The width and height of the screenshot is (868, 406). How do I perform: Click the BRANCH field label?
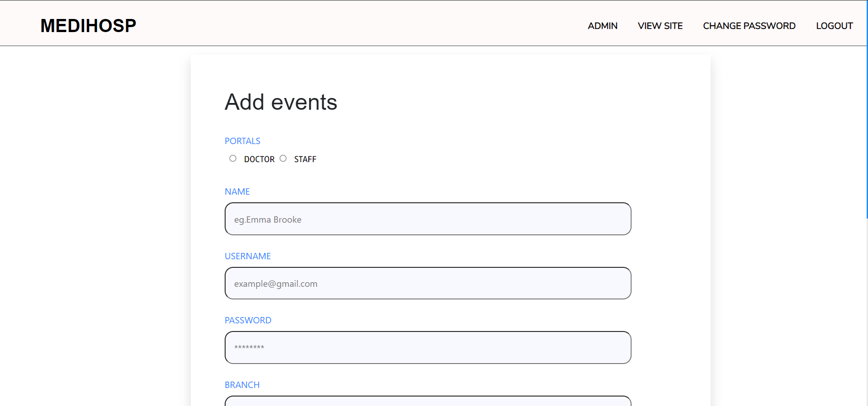coord(242,385)
